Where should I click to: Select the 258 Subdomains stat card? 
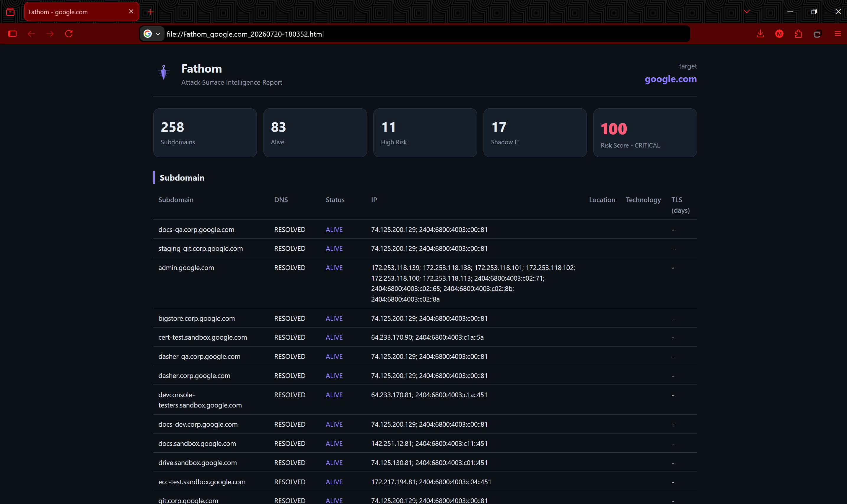click(x=205, y=133)
